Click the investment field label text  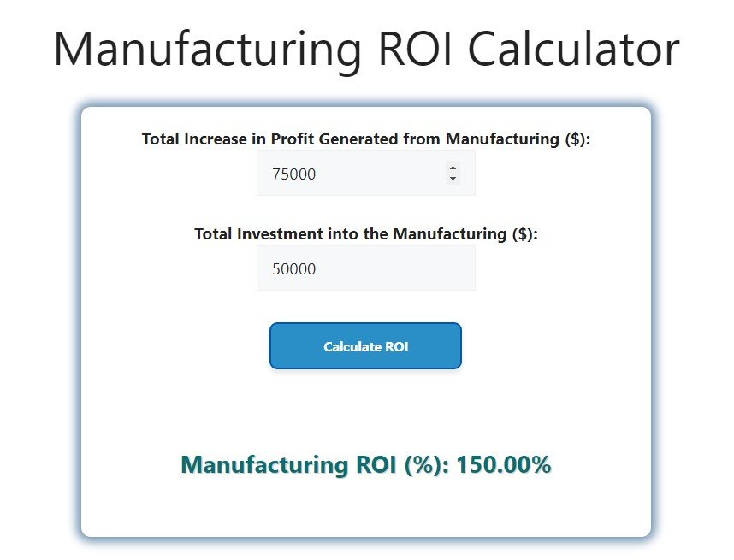(x=365, y=233)
